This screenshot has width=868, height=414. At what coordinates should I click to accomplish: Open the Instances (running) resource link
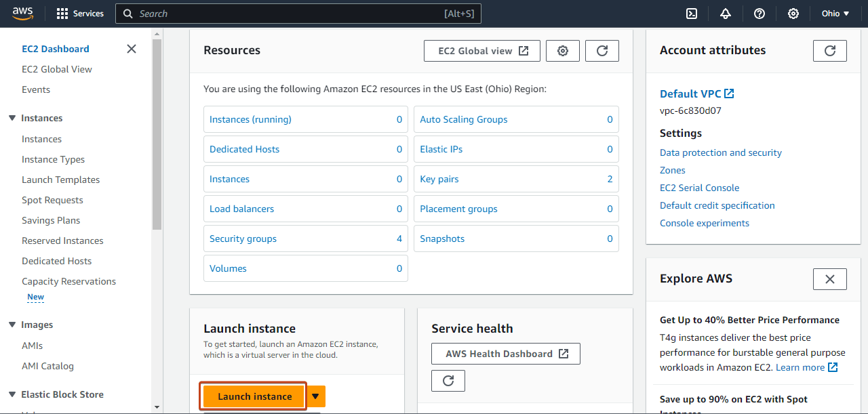click(250, 119)
